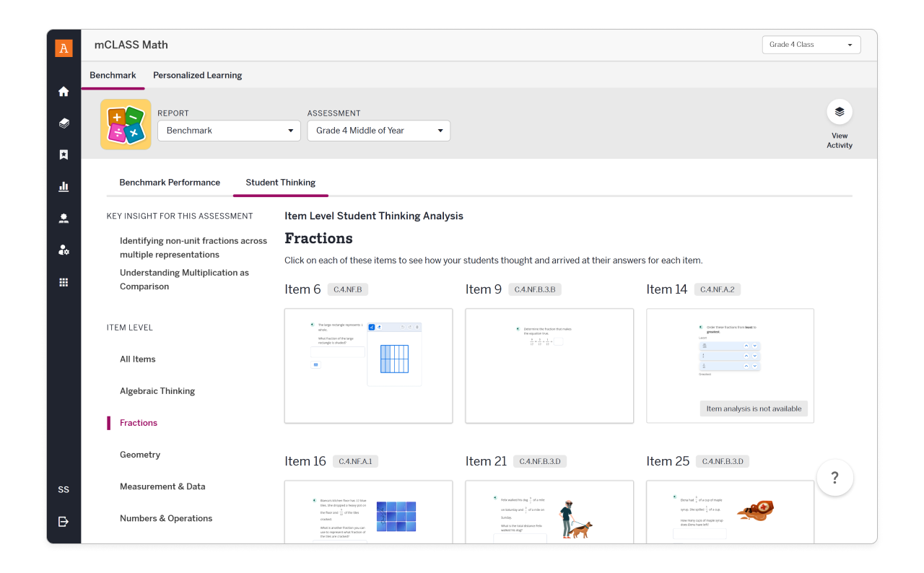
Task: Open Item 21 dog walking thumbnail
Action: click(549, 512)
